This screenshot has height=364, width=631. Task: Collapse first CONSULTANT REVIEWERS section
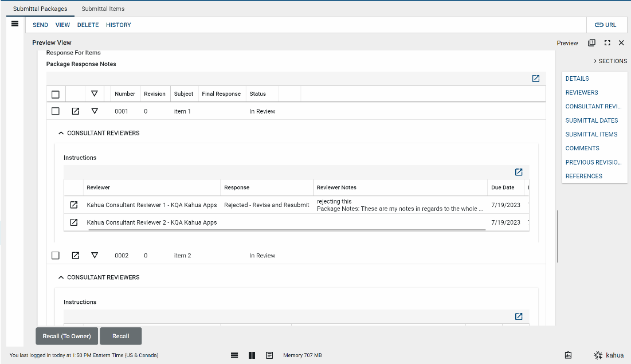(x=61, y=133)
